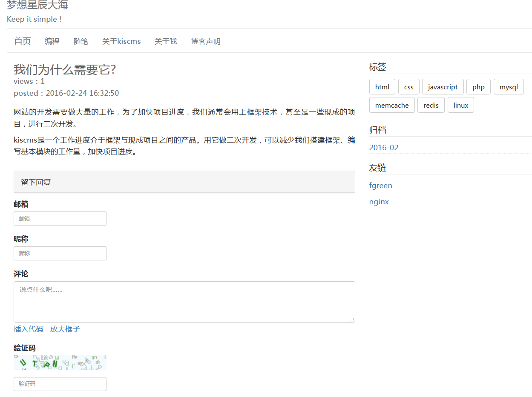Open the 2016-02 archive link
The width and height of the screenshot is (532, 397).
pos(384,148)
